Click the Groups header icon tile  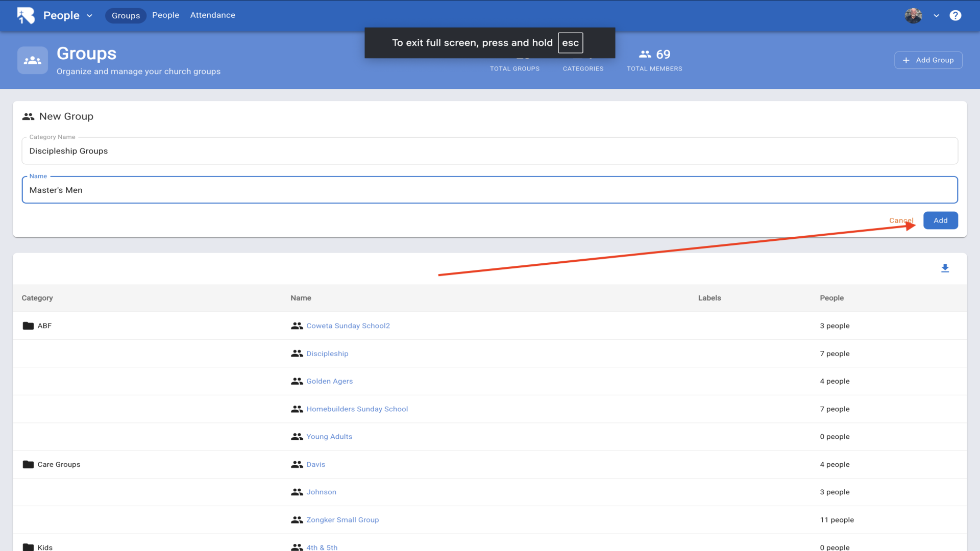point(33,60)
